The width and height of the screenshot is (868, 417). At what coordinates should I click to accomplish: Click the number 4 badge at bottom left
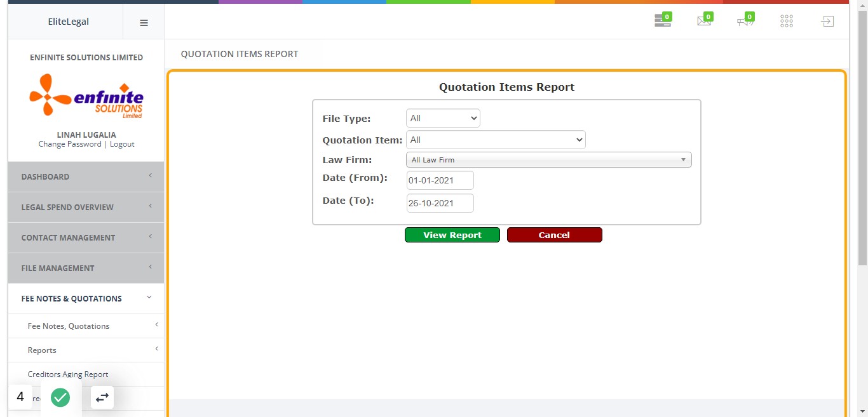(x=20, y=397)
